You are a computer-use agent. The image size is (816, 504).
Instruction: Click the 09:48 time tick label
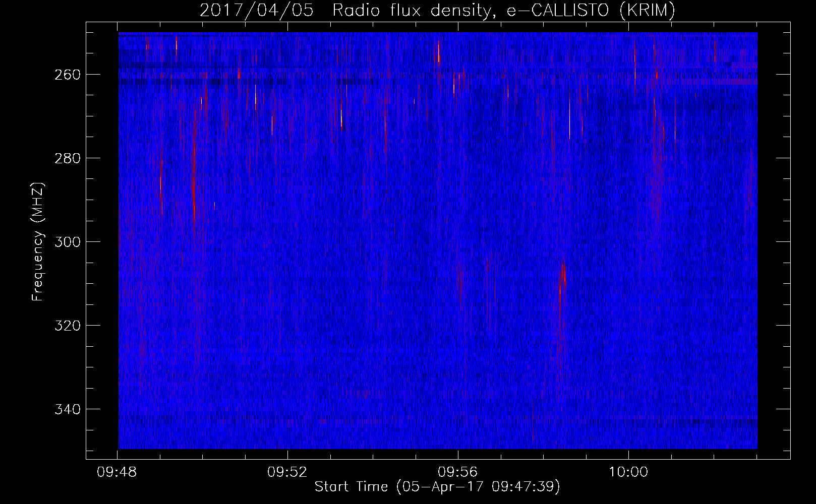(117, 472)
